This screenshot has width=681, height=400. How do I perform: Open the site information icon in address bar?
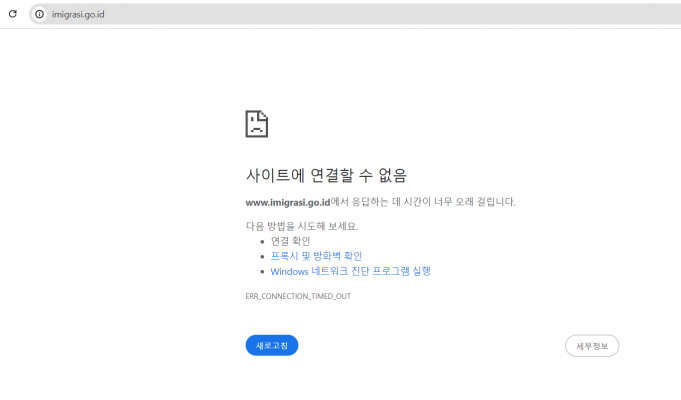[39, 14]
